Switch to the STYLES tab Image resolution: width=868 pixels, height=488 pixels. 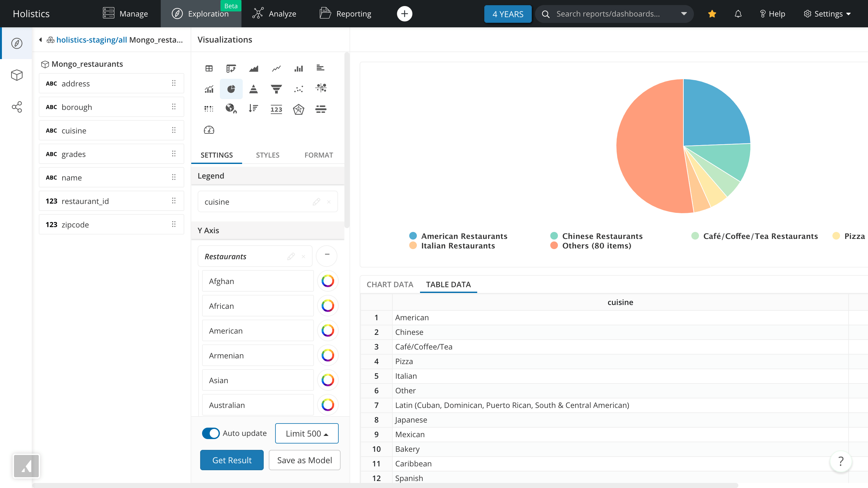click(x=268, y=155)
